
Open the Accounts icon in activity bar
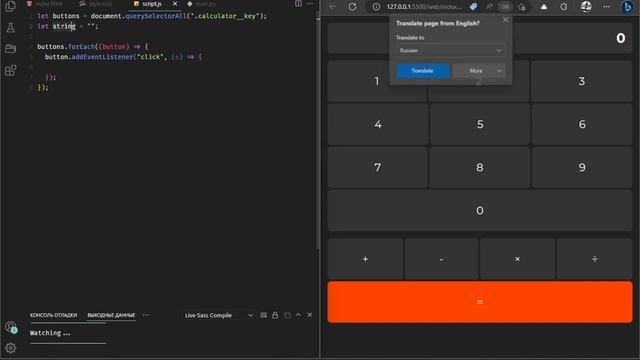pyautogui.click(x=11, y=327)
